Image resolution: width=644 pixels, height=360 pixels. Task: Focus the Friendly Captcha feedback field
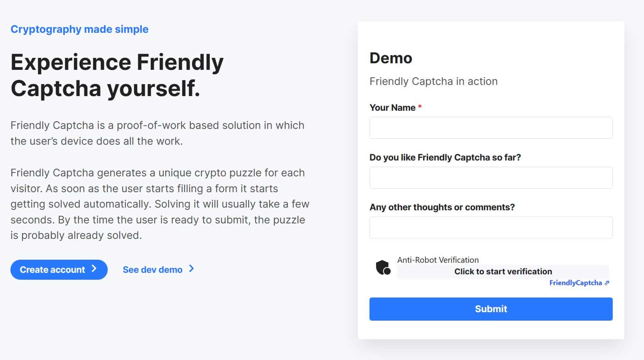pos(491,177)
